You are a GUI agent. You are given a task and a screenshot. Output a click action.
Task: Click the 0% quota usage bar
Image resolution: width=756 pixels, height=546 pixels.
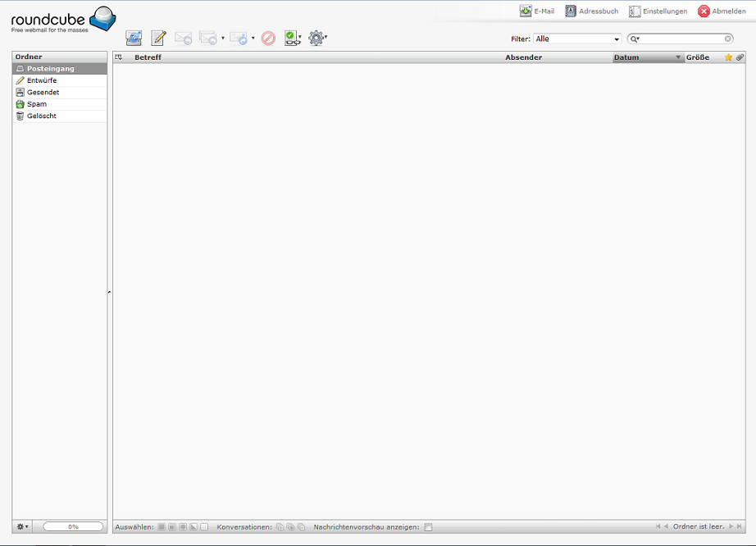pyautogui.click(x=73, y=526)
